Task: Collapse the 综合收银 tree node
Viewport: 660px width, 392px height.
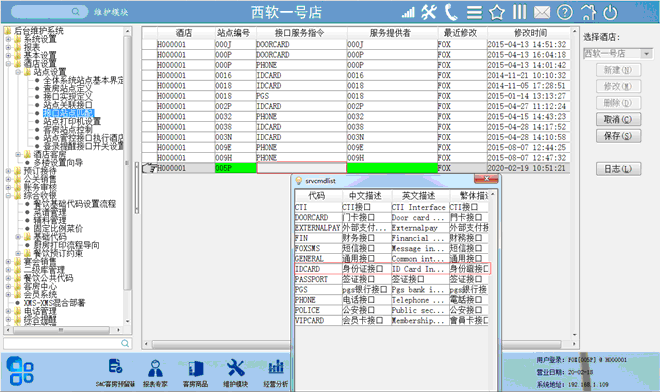Action: point(8,196)
